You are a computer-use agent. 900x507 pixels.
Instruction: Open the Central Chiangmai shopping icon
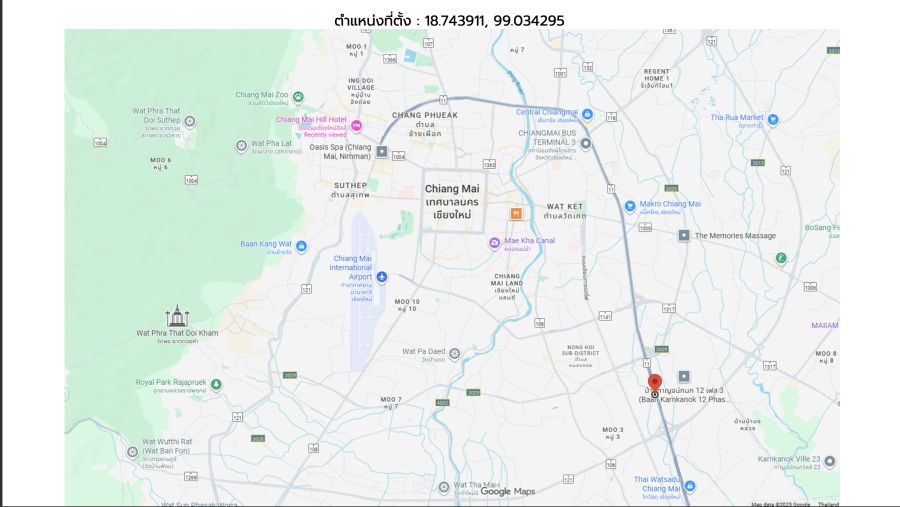pos(587,114)
